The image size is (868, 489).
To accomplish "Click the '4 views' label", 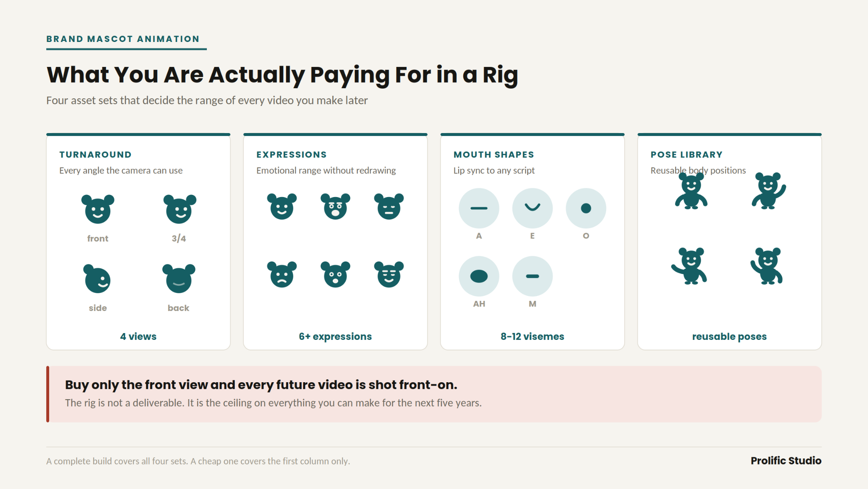I will [138, 336].
